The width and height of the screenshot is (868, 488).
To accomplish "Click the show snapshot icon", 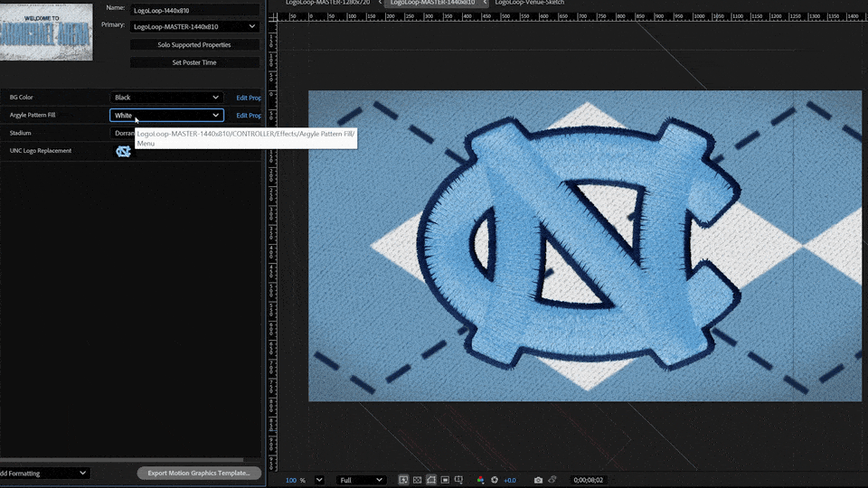I will (x=552, y=480).
